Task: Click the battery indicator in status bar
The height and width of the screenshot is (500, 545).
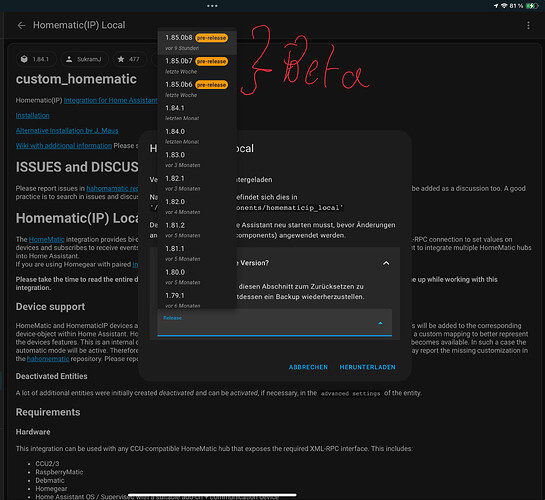Action: pos(532,6)
